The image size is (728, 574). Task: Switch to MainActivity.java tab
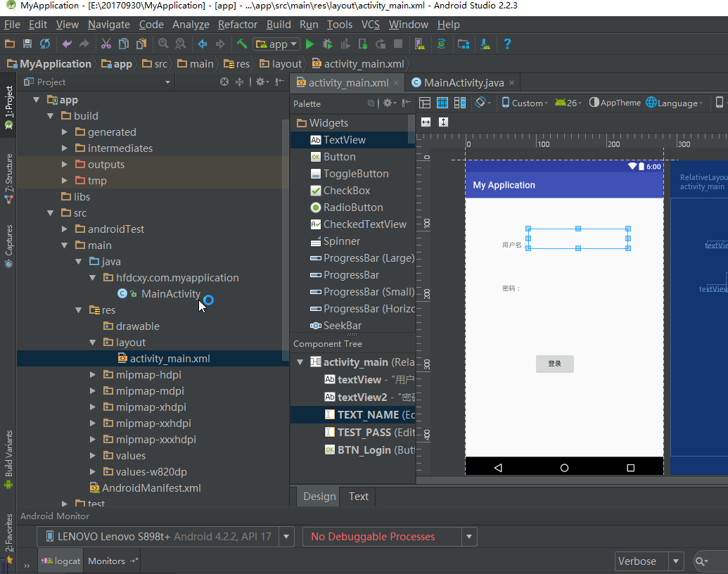point(464,83)
